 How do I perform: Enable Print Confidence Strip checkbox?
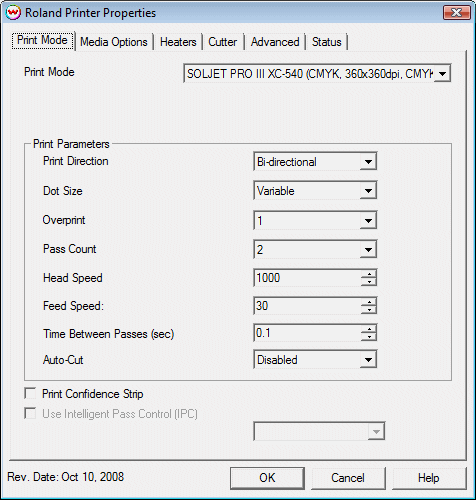pyautogui.click(x=30, y=393)
